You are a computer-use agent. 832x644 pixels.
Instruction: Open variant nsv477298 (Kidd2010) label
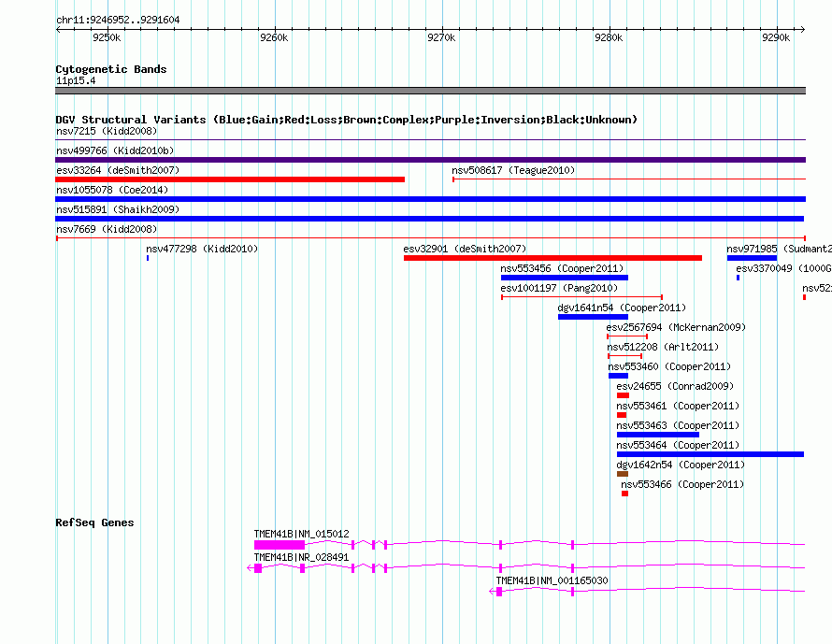pyautogui.click(x=202, y=249)
